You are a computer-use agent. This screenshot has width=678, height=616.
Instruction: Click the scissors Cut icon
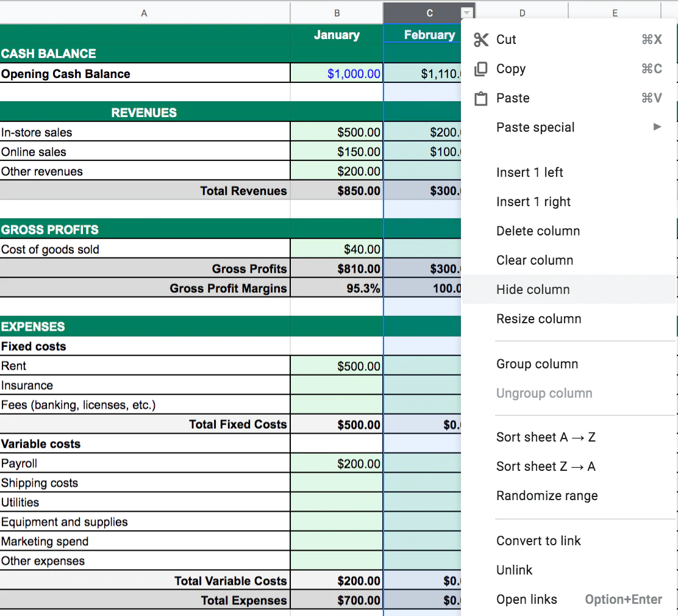pos(481,40)
